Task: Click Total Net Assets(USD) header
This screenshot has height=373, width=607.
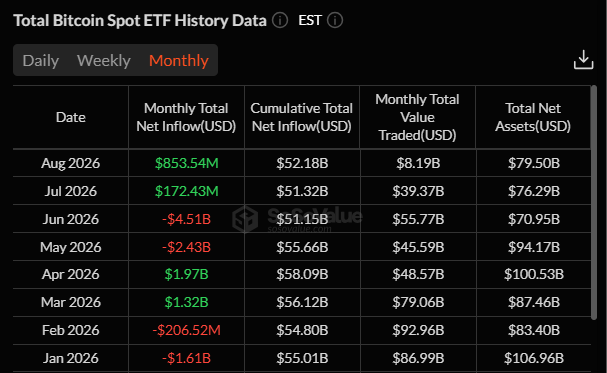Action: (x=533, y=117)
